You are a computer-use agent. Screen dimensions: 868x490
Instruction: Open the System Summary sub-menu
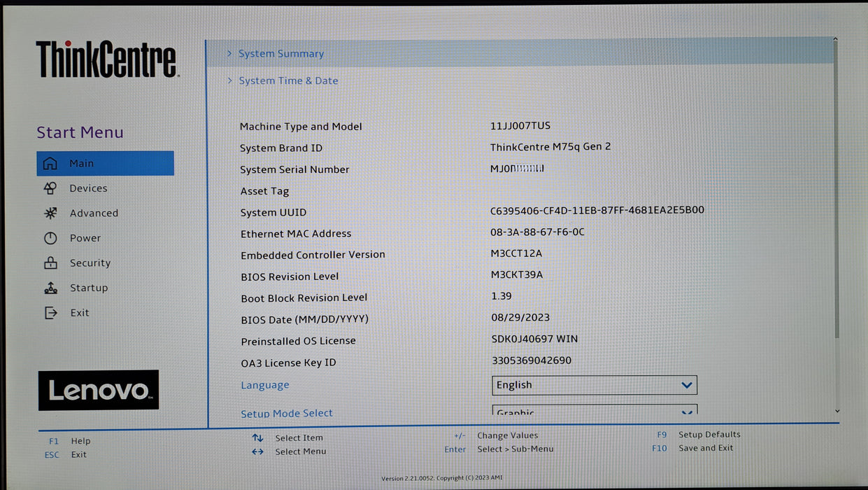[520, 53]
